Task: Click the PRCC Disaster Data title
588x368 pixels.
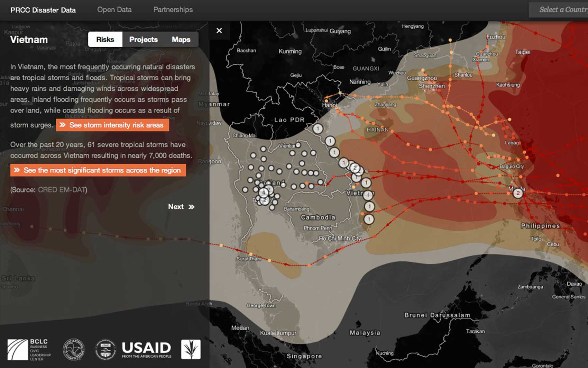Action: tap(43, 10)
